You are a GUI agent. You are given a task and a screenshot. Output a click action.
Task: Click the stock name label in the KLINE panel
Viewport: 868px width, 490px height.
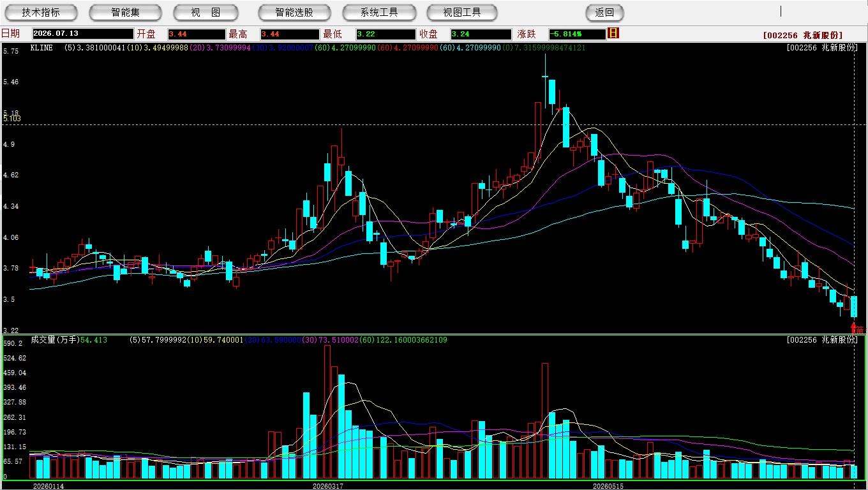[822, 48]
